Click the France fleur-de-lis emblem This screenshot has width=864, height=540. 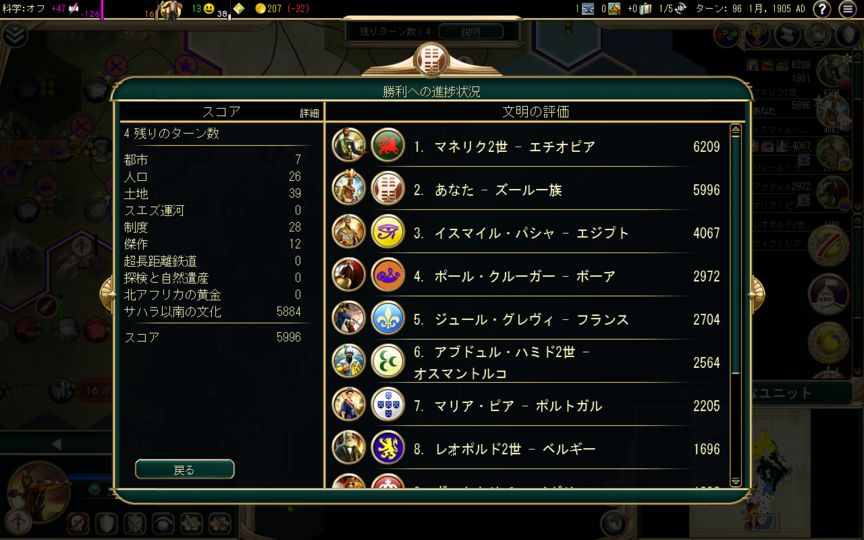coord(388,318)
